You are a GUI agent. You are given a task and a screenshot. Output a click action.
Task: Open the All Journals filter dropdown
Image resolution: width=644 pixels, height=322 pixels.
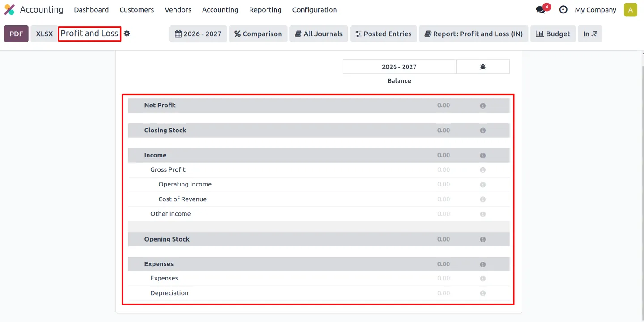319,34
